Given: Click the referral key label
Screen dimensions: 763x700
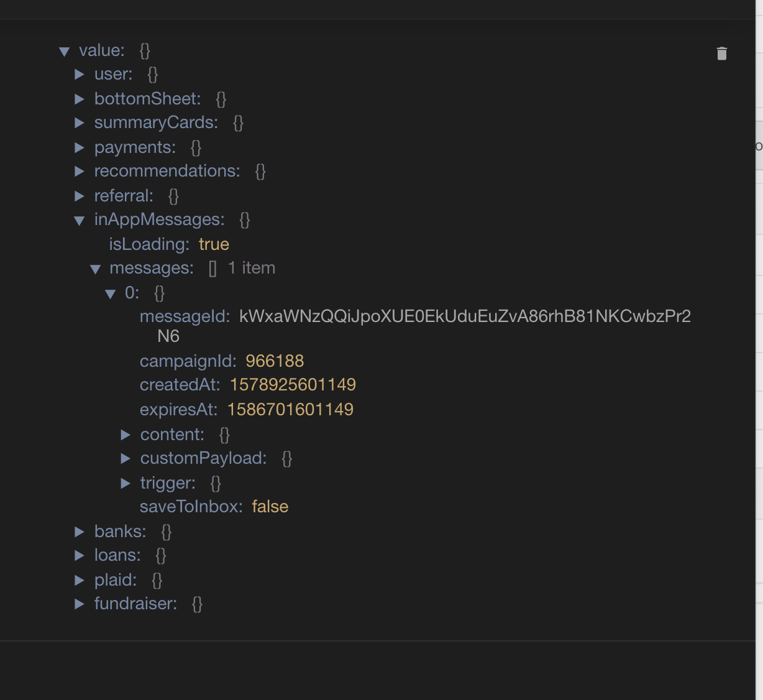Looking at the screenshot, I should [124, 196].
